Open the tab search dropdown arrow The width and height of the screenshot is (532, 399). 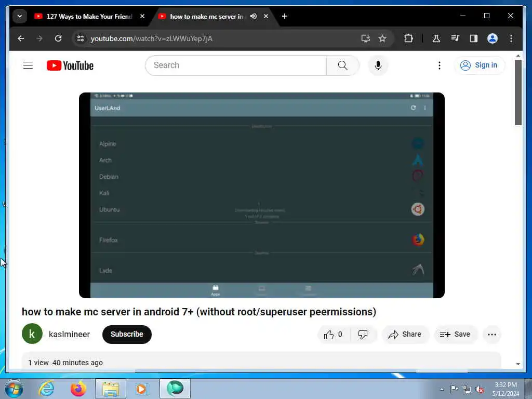click(20, 16)
